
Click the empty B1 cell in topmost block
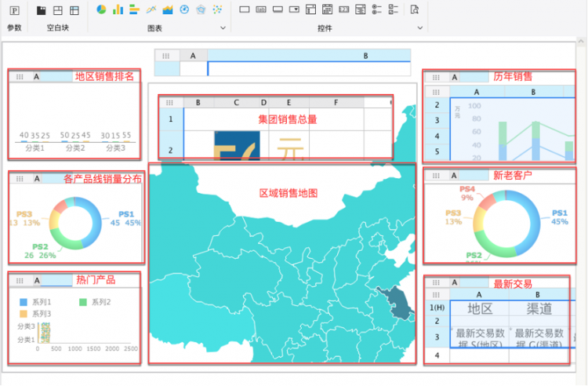pyautogui.click(x=309, y=68)
